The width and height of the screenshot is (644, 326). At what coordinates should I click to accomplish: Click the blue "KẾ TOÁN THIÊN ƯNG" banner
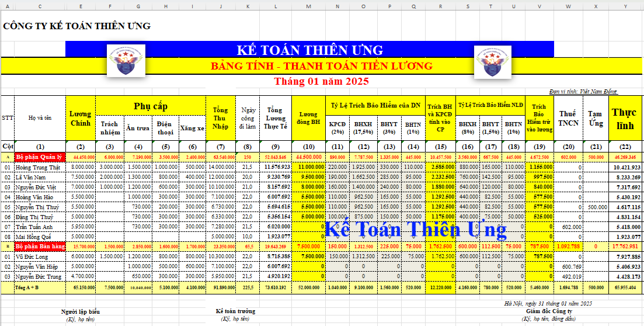pyautogui.click(x=309, y=49)
